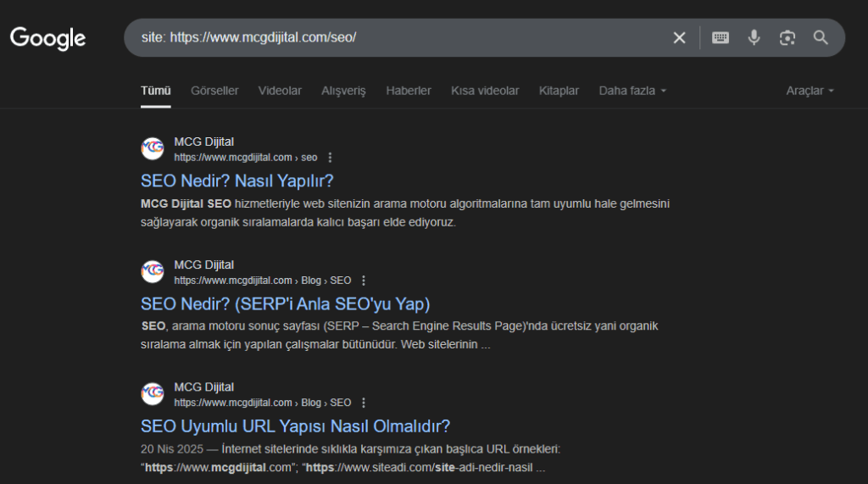Viewport: 868px width, 484px height.
Task: Click the Google logo
Action: click(x=48, y=38)
